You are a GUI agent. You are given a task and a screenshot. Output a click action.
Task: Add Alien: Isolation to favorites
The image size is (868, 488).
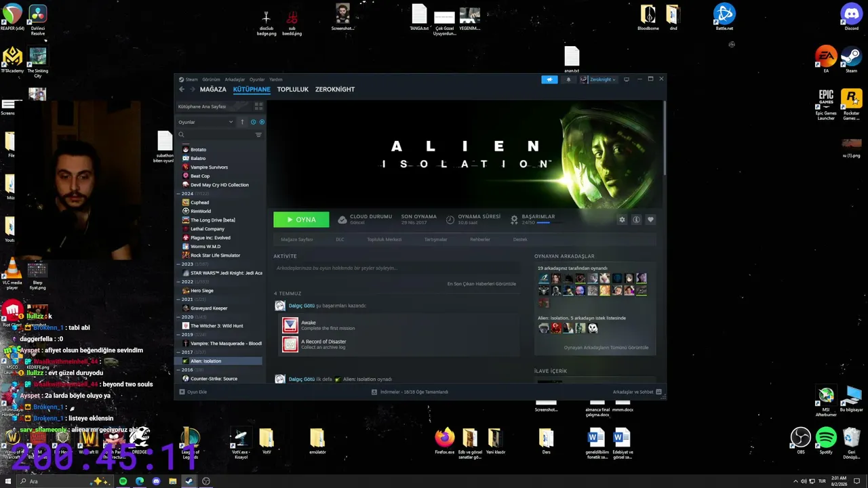[650, 220]
